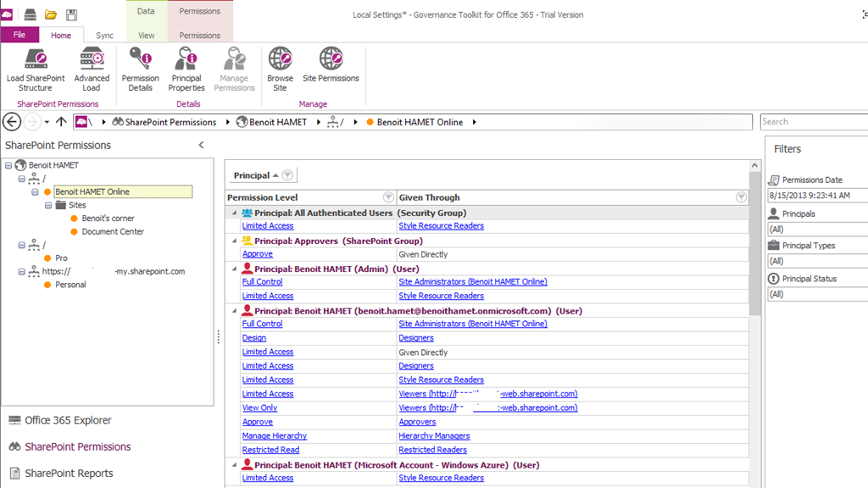Click the back navigation arrow
This screenshot has width=868, height=488.
(x=12, y=122)
